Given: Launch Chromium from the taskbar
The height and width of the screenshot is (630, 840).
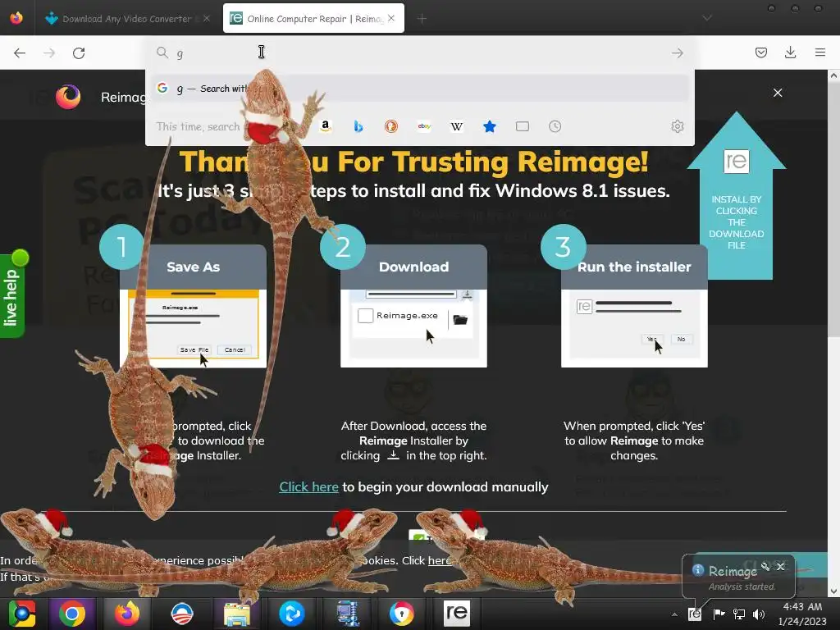Looking at the screenshot, I should pyautogui.click(x=22, y=614).
